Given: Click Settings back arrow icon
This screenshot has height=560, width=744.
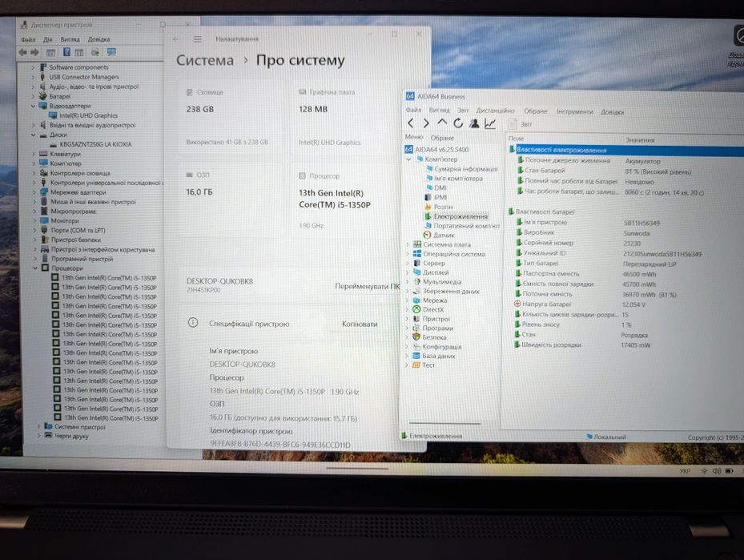Looking at the screenshot, I should 176,39.
